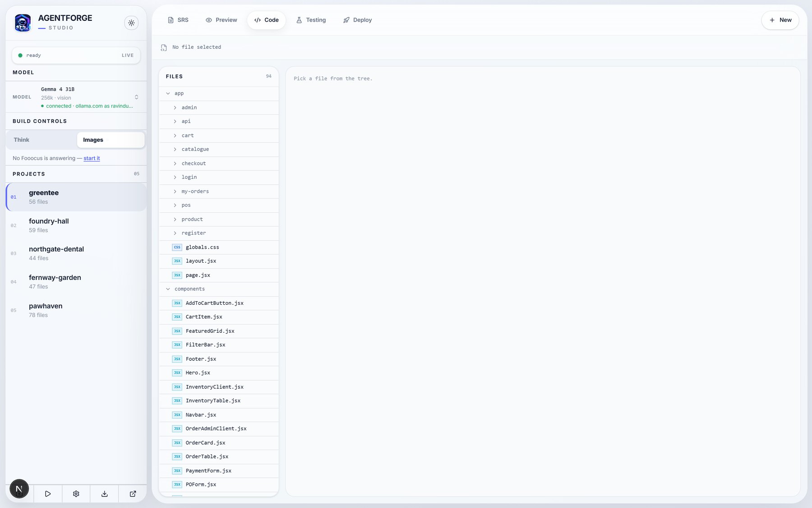Open the Testing tab
Image resolution: width=812 pixels, height=508 pixels.
(x=311, y=20)
